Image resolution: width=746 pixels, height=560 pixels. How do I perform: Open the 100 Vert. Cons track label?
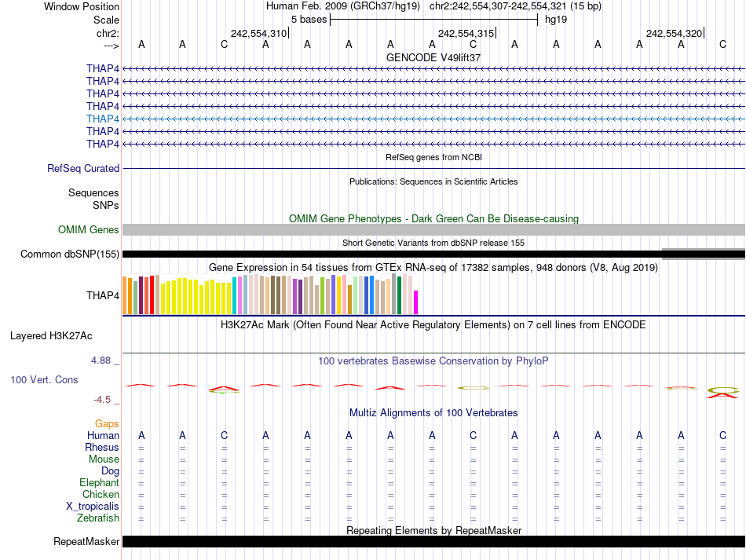44,379
